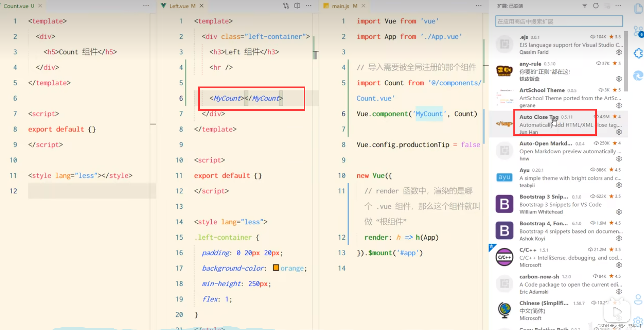Open more actions for Count.vue editor group
The height and width of the screenshot is (330, 644).
[146, 5]
